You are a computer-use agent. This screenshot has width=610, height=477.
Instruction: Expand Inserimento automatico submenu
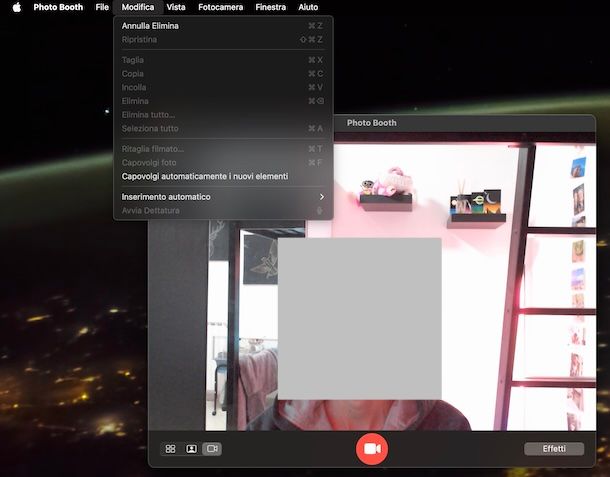click(223, 197)
